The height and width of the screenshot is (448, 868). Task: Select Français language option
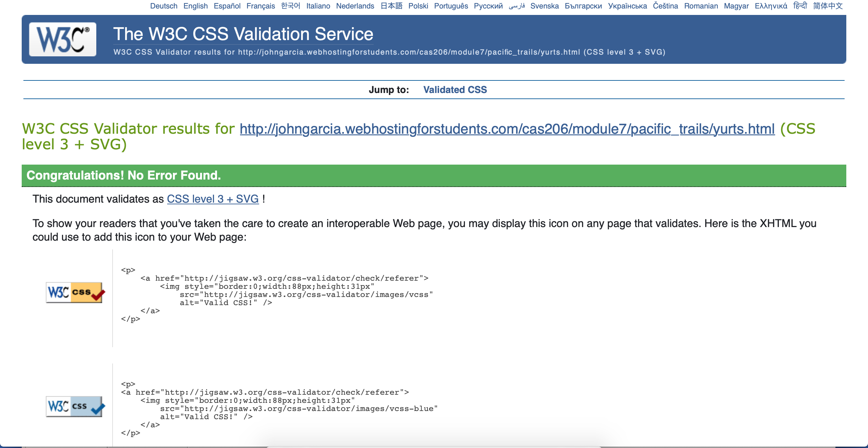(x=260, y=6)
